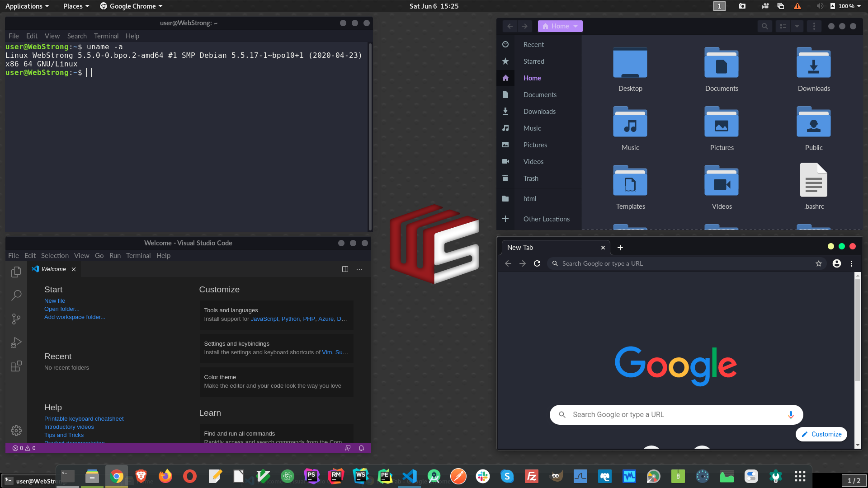The image size is (868, 488).
Task: Open Search menu in terminal window
Action: point(77,36)
